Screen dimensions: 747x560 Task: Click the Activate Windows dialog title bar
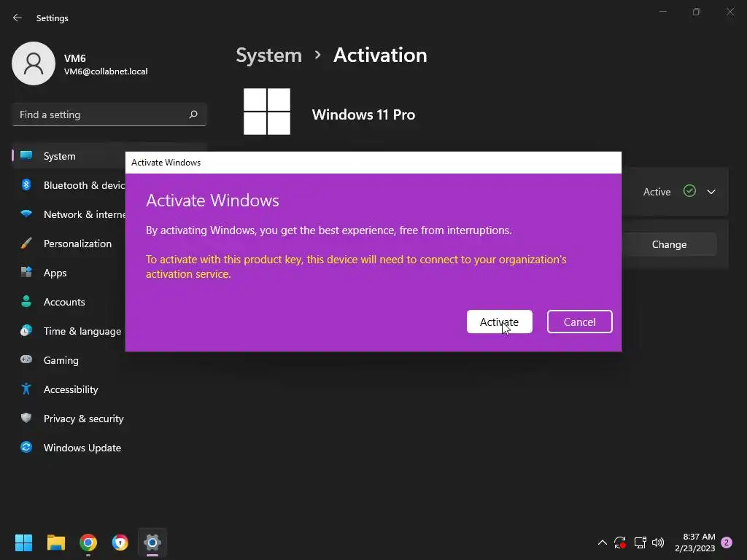coord(373,163)
